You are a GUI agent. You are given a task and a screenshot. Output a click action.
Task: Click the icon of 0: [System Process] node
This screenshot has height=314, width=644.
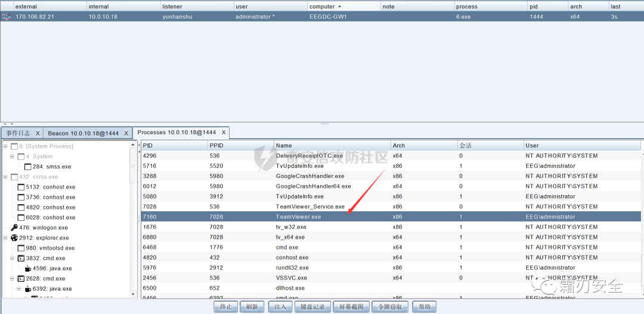14,146
